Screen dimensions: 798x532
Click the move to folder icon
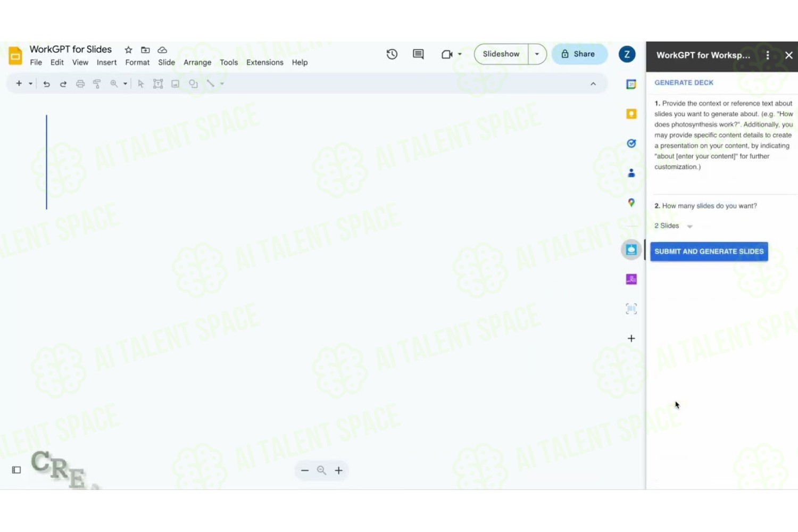[x=145, y=50]
